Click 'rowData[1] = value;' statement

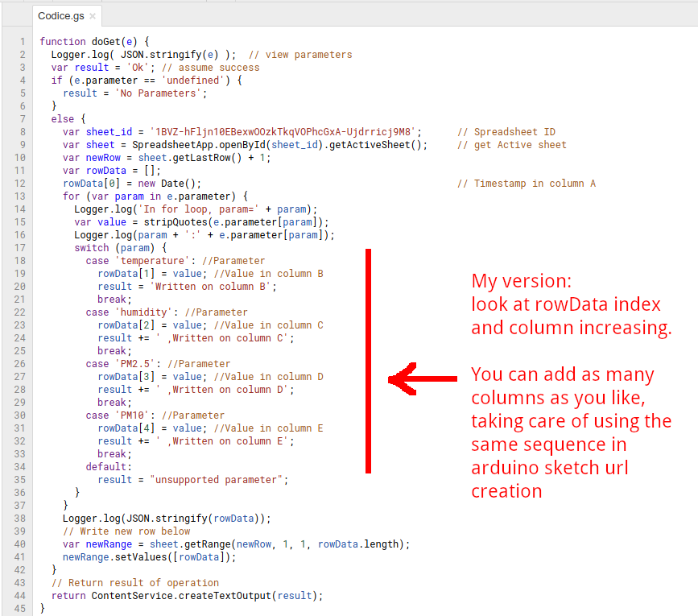coord(152,274)
